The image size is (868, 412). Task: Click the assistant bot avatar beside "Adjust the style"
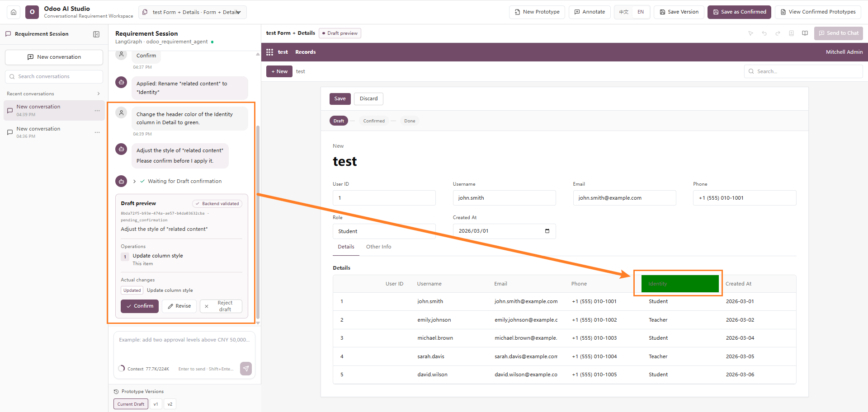pyautogui.click(x=121, y=149)
